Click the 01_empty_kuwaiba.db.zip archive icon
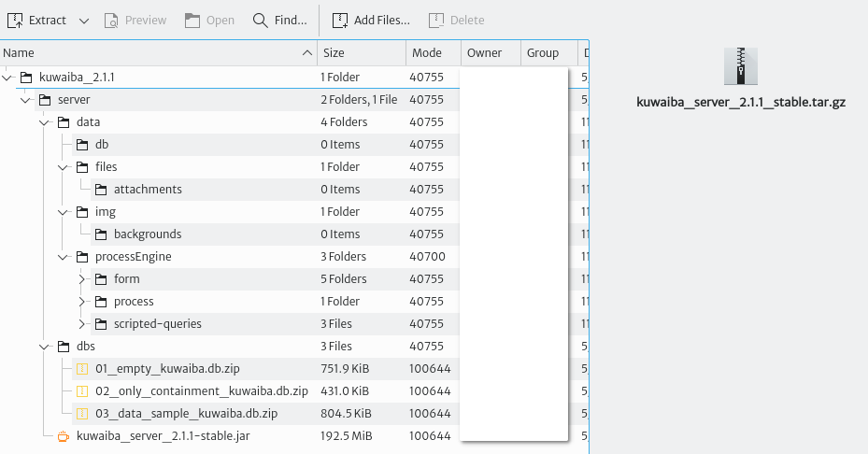Viewport: 868px width, 454px height. point(82,369)
